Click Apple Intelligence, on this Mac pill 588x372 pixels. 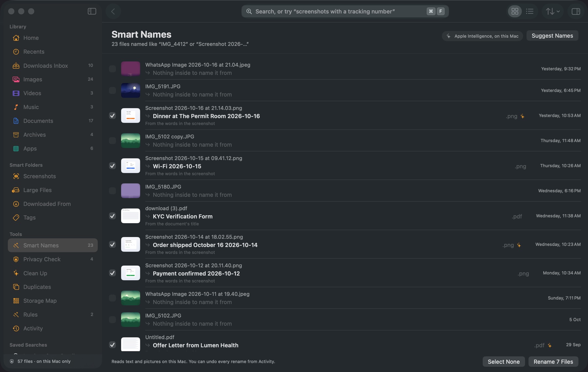click(x=482, y=36)
